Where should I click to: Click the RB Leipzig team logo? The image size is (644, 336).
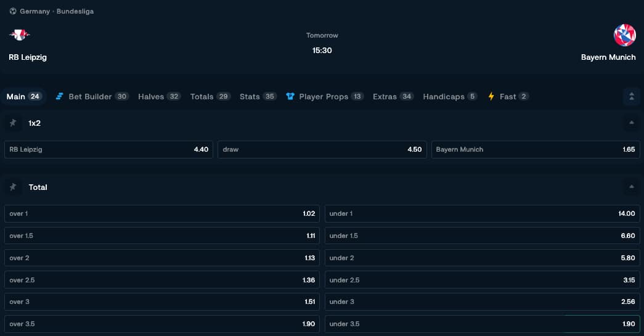(19, 35)
